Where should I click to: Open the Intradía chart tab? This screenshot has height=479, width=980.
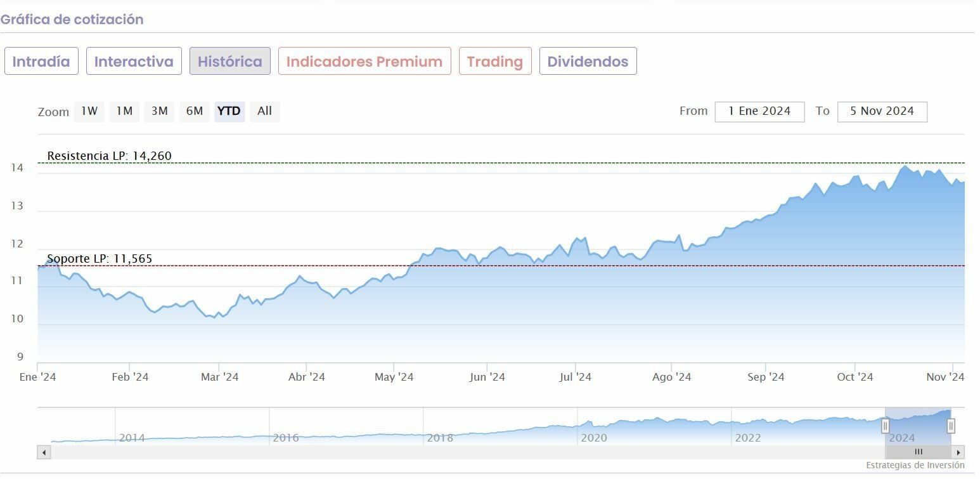coord(41,62)
